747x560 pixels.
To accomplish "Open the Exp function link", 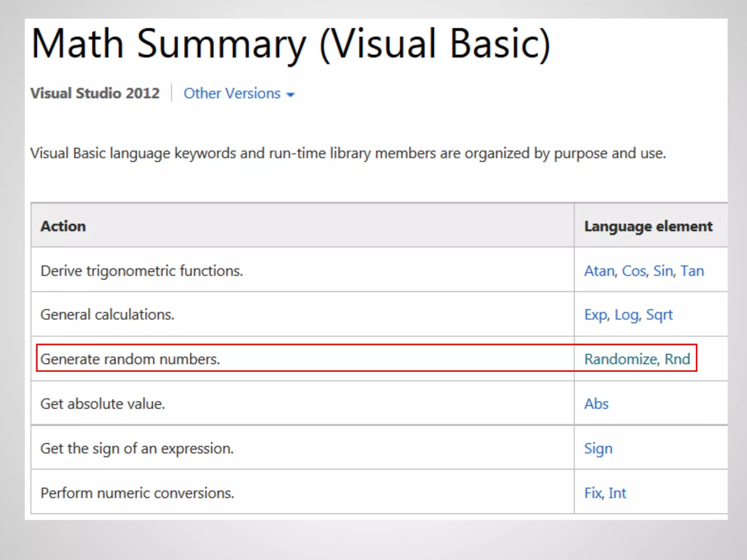I will 596,315.
